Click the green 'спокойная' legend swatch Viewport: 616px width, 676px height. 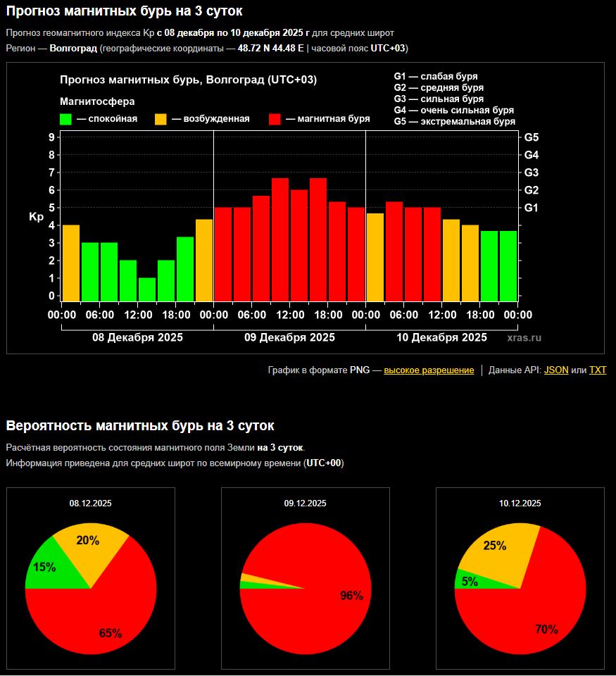coord(66,119)
